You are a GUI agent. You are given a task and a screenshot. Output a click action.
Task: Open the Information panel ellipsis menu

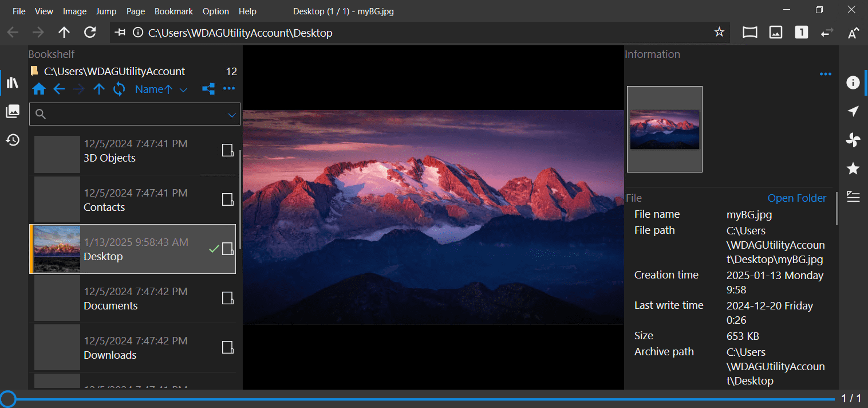click(x=825, y=74)
